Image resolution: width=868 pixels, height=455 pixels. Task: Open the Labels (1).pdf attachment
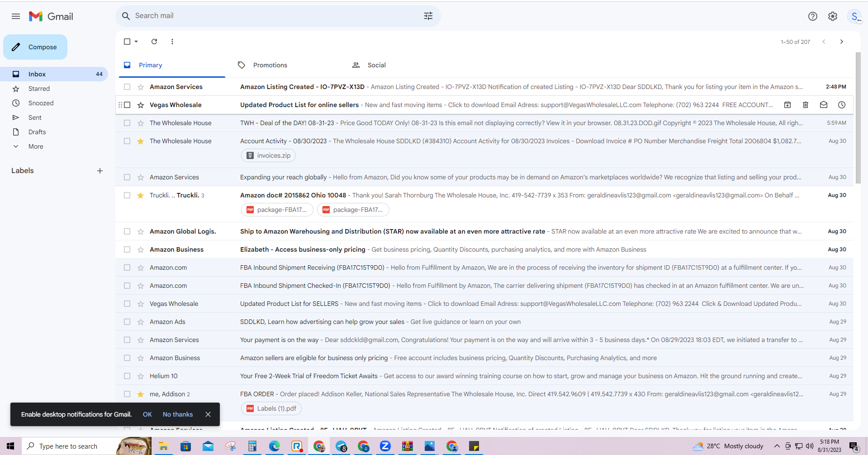coord(271,408)
